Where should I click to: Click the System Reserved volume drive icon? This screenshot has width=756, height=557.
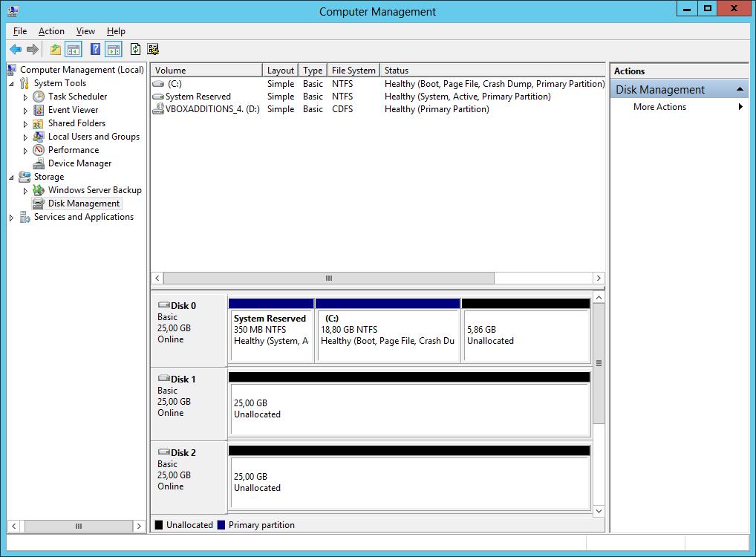[x=158, y=97]
